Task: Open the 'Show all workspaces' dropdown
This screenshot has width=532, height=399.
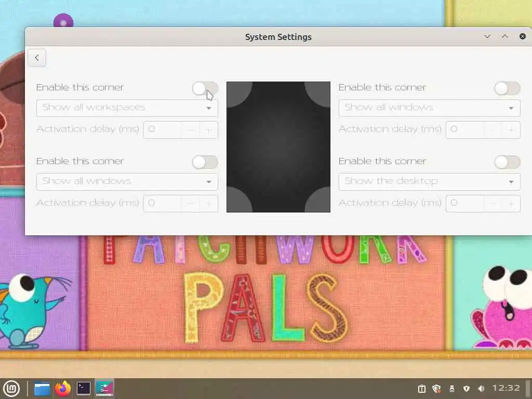Action: (x=127, y=108)
